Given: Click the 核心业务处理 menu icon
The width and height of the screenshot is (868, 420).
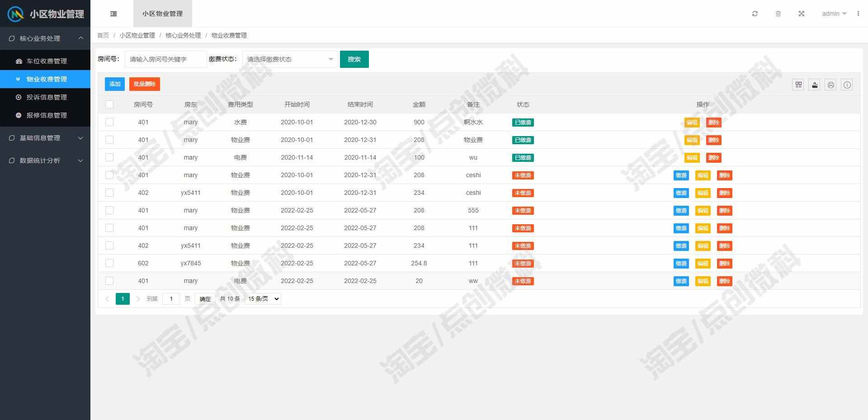Looking at the screenshot, I should (12, 38).
